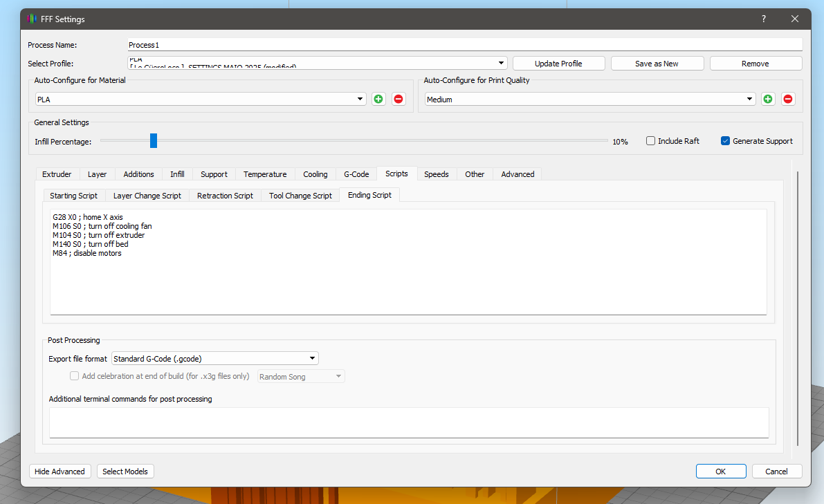824x504 pixels.
Task: Open the Export file format dropdown
Action: pos(215,359)
